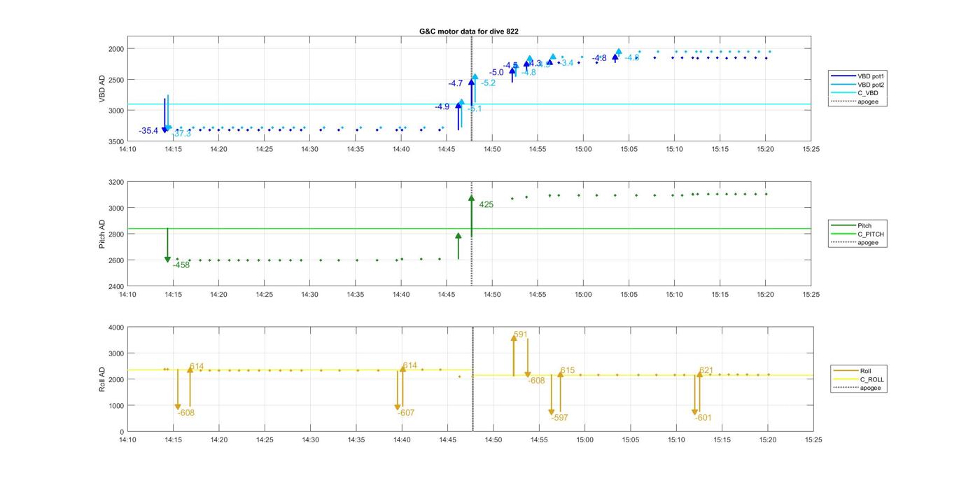Viewport: 980px width, 485px height.
Task: Select the Roll legend entry
Action: coord(853,371)
